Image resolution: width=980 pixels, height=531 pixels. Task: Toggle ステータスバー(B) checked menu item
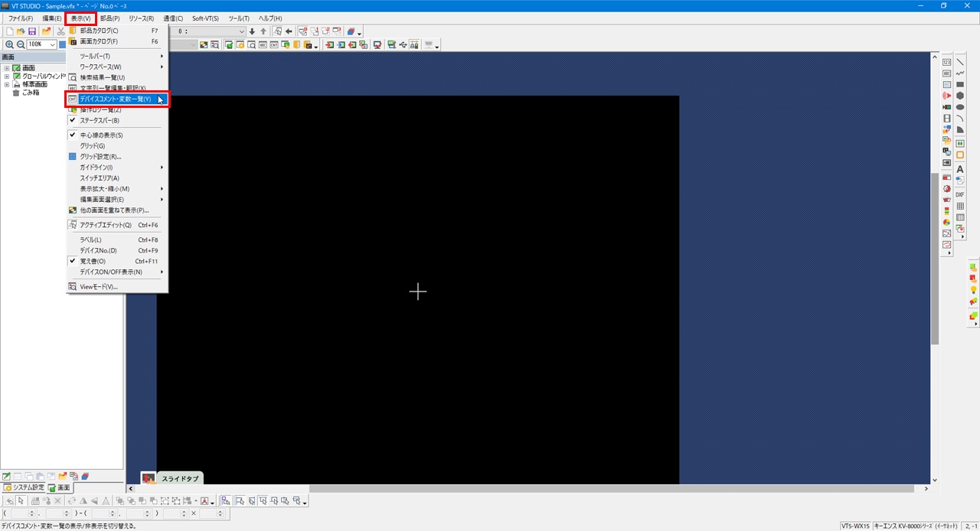[100, 120]
